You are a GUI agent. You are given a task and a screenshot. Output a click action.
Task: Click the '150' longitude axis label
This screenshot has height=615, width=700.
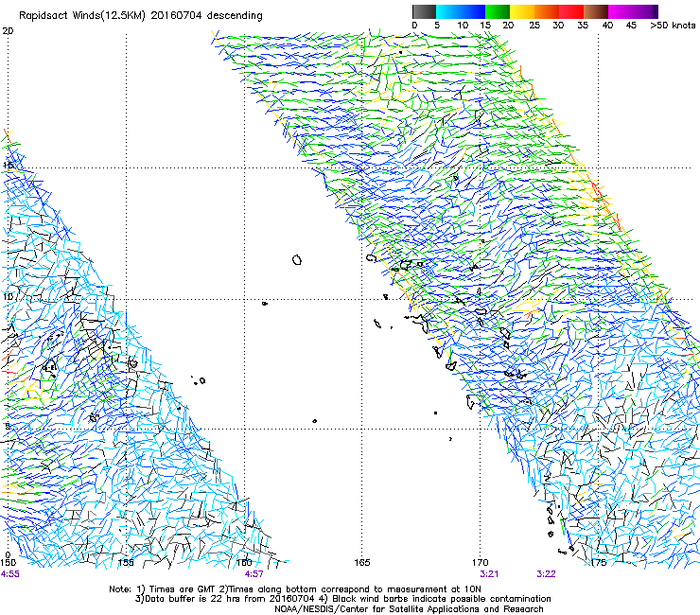click(8, 562)
